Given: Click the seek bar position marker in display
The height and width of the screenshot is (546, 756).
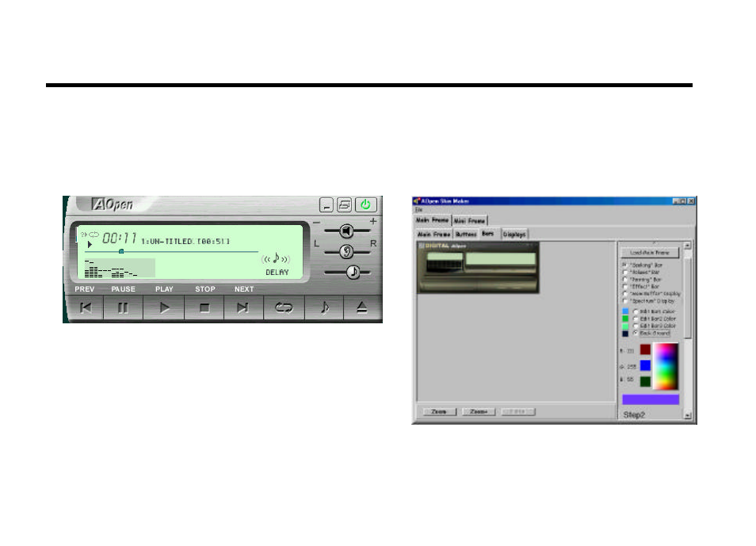Looking at the screenshot, I should click(121, 251).
